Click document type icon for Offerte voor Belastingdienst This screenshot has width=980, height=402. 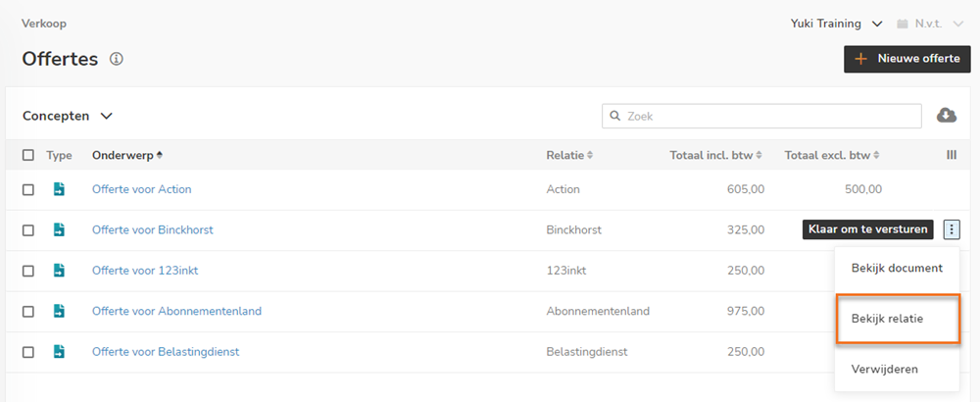(x=59, y=351)
